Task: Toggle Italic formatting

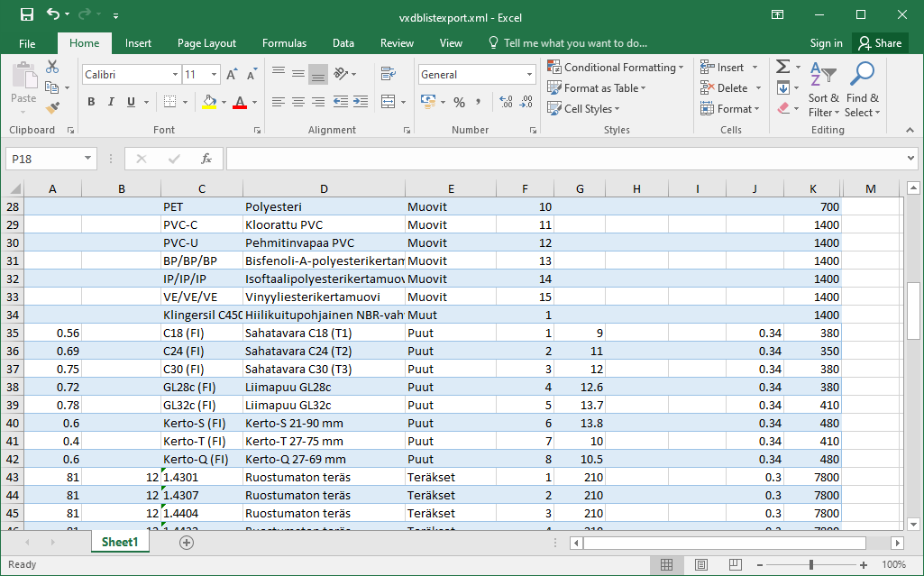Action: [111, 102]
